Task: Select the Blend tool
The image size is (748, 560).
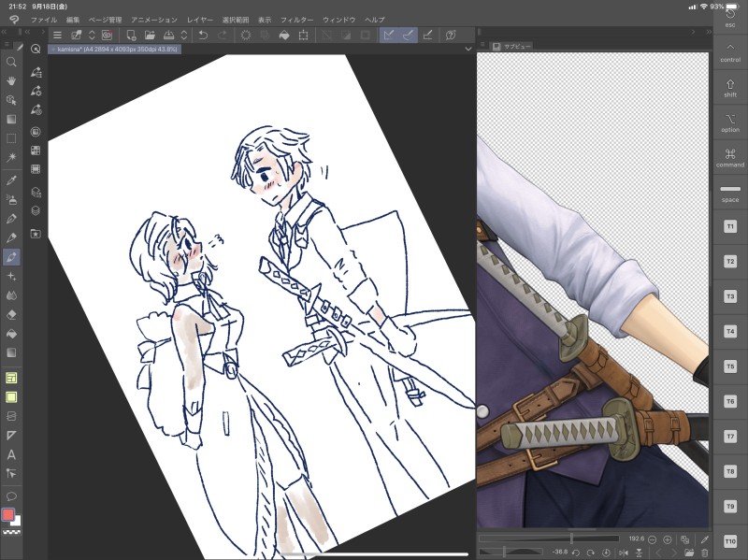Action: coord(11,295)
